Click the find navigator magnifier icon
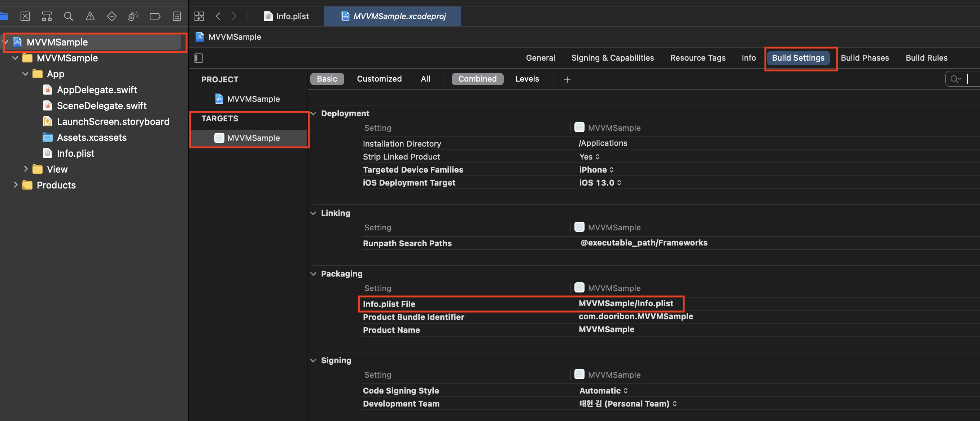 [x=69, y=16]
